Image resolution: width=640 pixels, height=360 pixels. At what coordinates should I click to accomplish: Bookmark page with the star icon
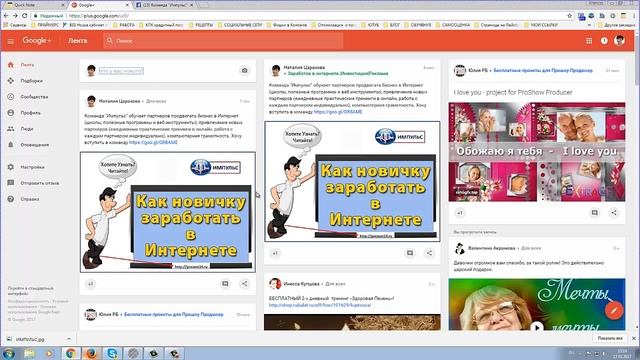click(569, 16)
